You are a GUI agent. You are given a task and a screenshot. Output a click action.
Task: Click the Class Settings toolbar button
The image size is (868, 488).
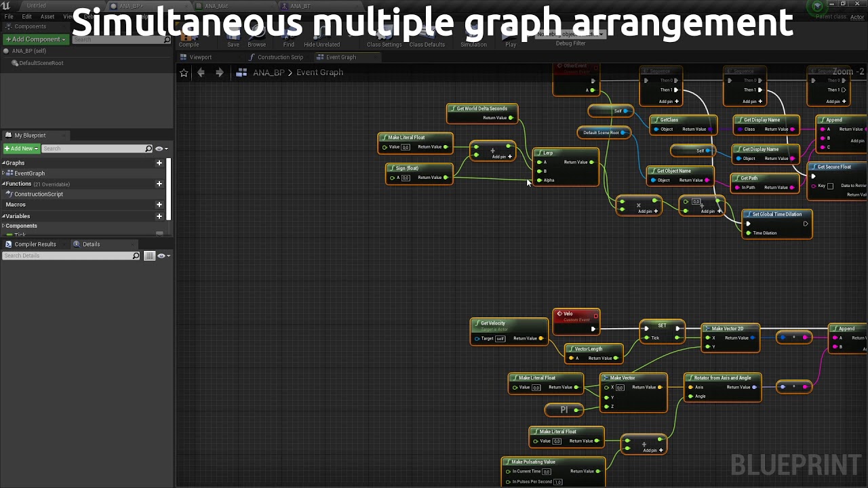[384, 38]
